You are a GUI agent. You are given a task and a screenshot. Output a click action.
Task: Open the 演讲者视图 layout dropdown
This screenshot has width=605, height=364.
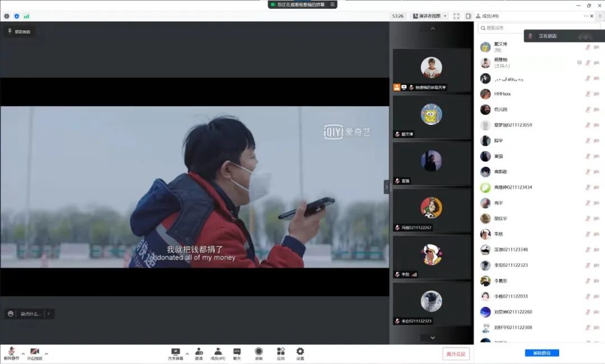pos(430,16)
